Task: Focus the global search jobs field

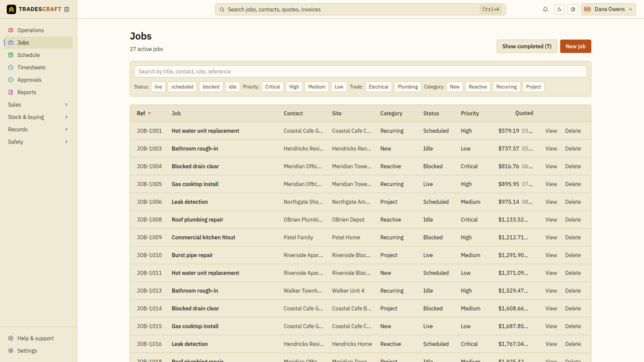Action: pyautogui.click(x=360, y=9)
